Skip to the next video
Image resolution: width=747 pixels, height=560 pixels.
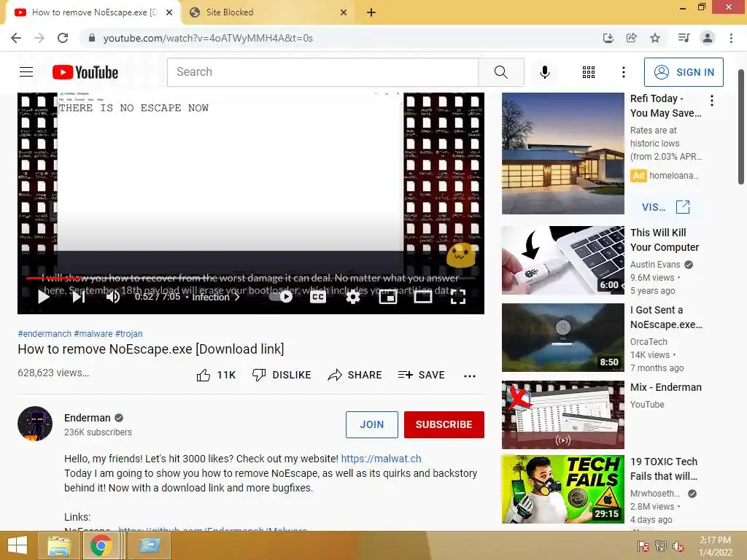tap(79, 297)
